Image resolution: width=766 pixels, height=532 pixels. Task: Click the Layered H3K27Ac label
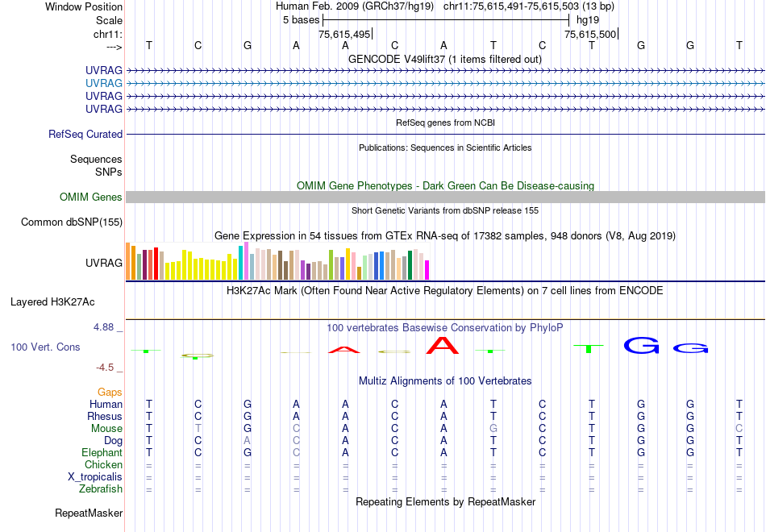(x=52, y=302)
